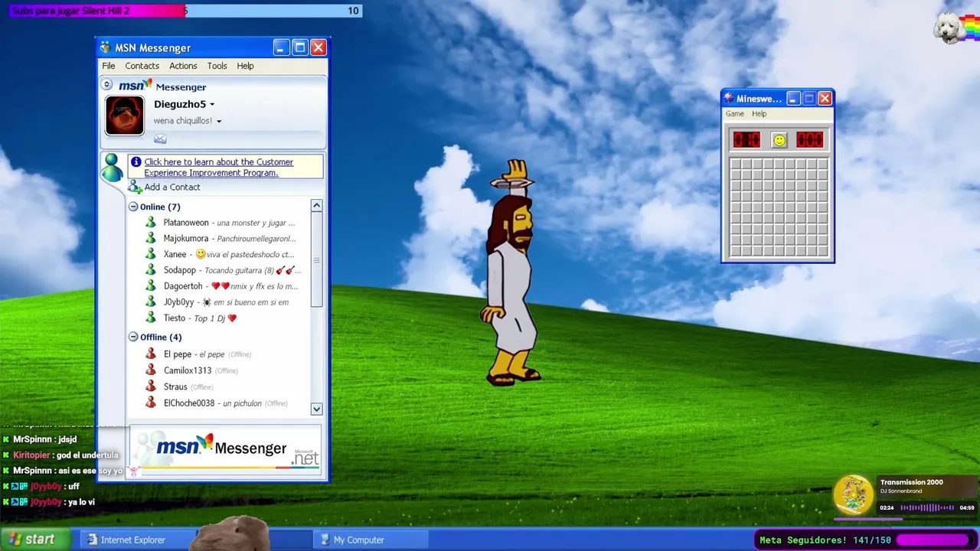Click the Meta Seguidores follower goal bar
The width and height of the screenshot is (980, 551).
866,540
